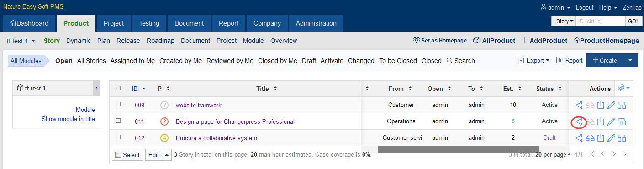Screen dimensions: 644x169
Task: Expand the Export dropdown
Action: [533, 60]
